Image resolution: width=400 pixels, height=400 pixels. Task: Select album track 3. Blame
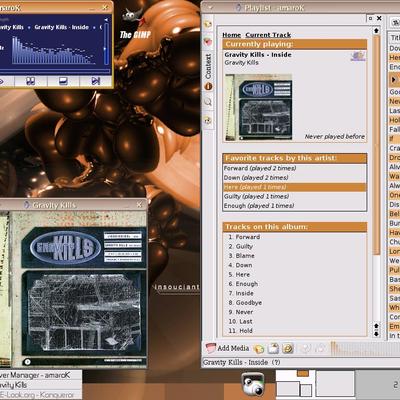(242, 256)
